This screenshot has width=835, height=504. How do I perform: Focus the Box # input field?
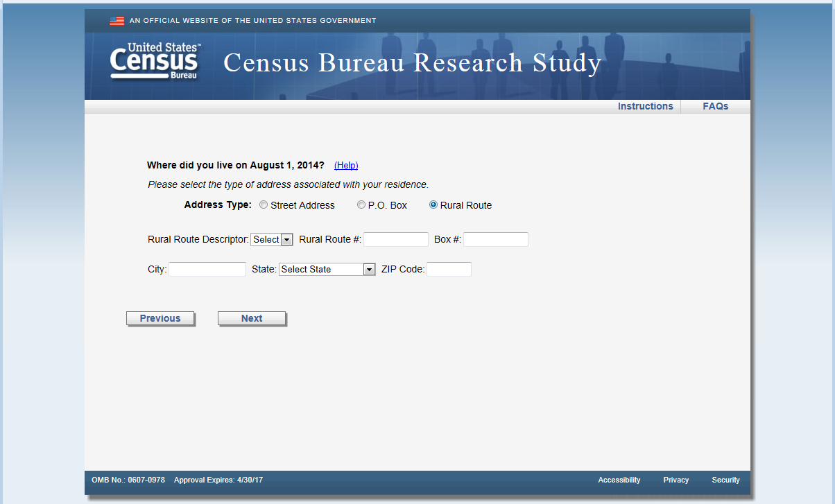point(496,240)
